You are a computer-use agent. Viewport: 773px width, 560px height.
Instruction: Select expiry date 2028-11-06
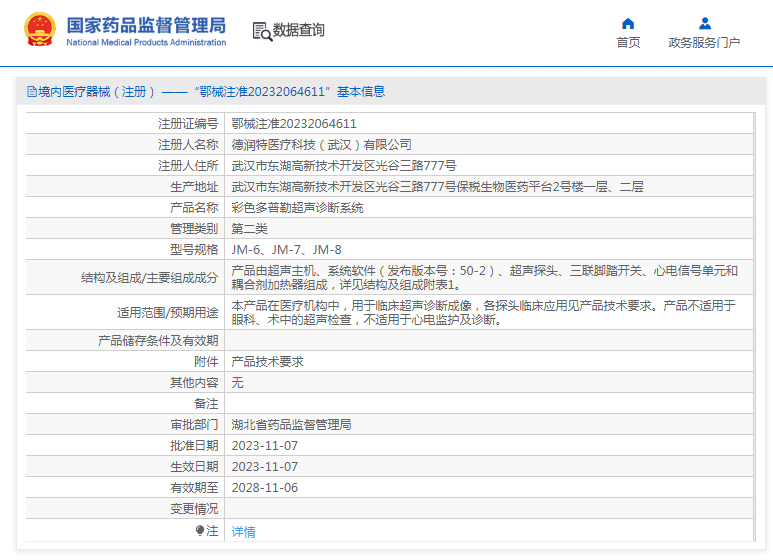[265, 488]
